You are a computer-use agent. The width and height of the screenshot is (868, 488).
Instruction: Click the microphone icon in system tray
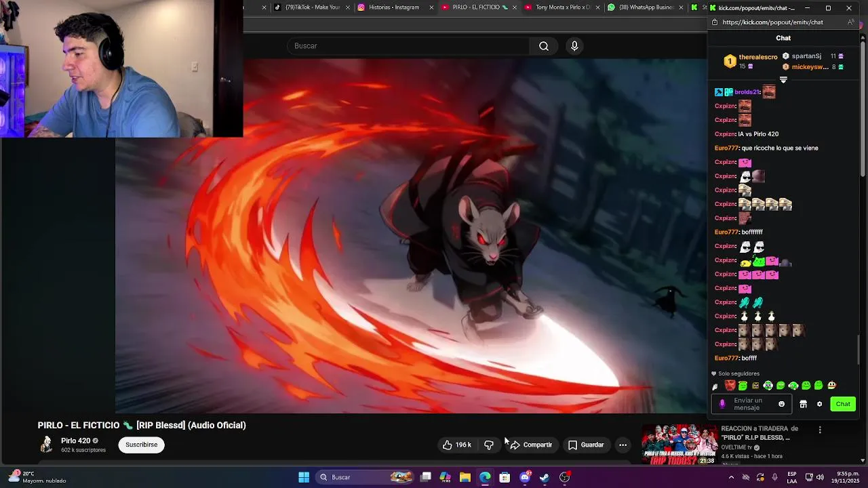pyautogui.click(x=775, y=477)
